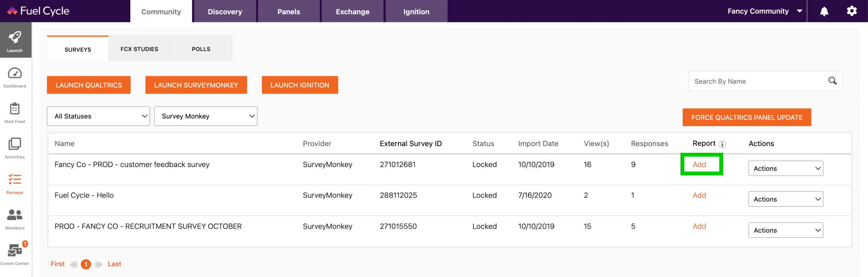Click the import date 7/16/2020

(534, 195)
